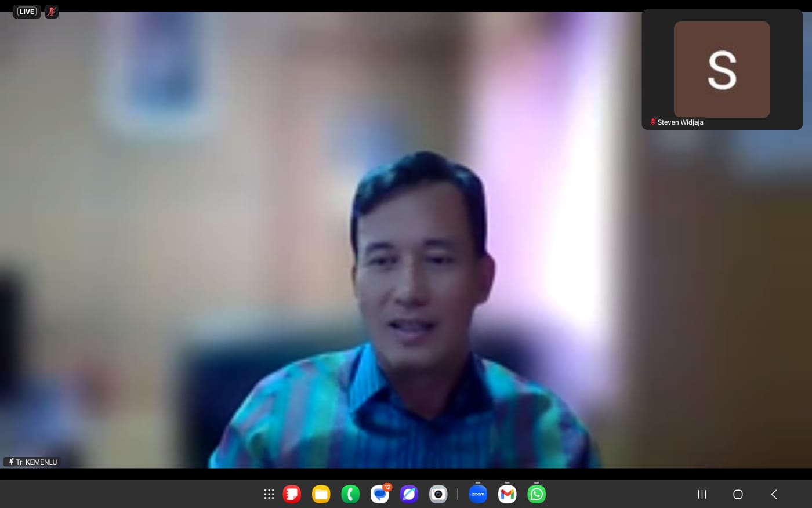Screen dimensions: 812x508
Task: Open the recent apps button
Action: point(702,494)
